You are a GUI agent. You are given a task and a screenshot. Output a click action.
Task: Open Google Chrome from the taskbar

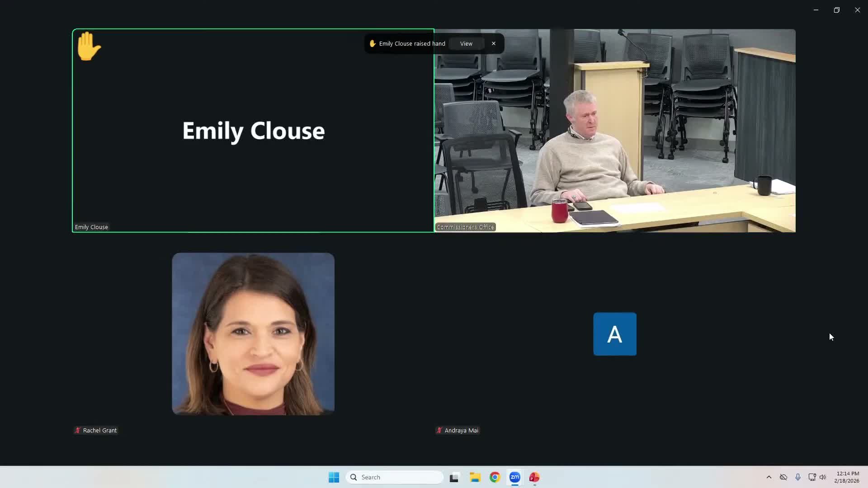click(495, 477)
